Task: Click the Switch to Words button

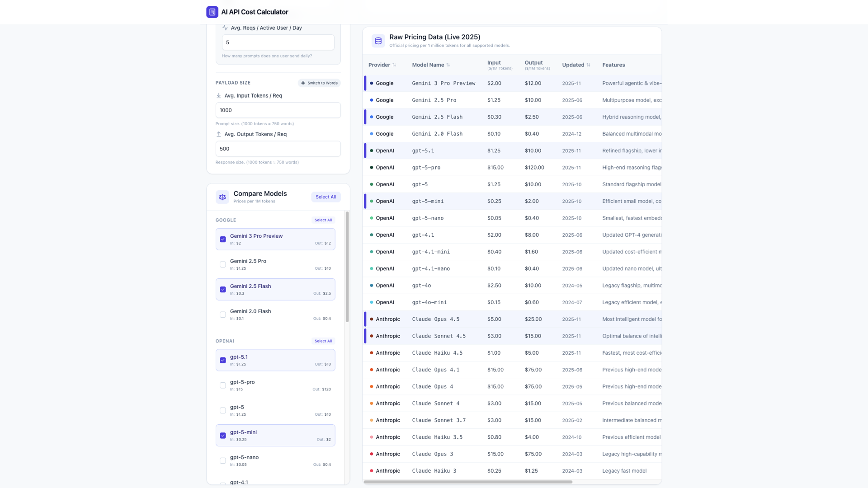Action: pyautogui.click(x=319, y=83)
